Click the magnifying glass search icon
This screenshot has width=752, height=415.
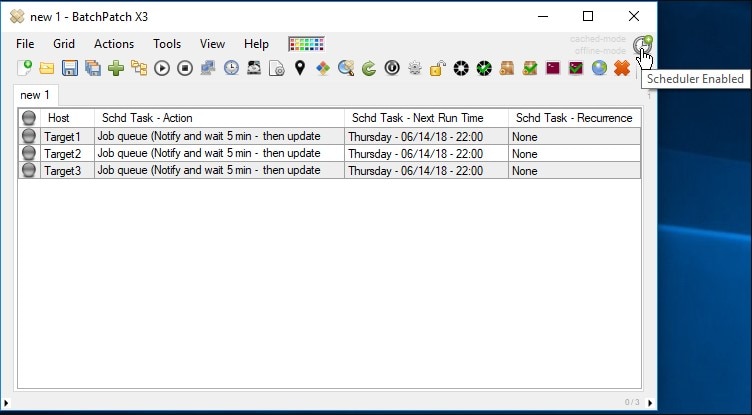346,68
